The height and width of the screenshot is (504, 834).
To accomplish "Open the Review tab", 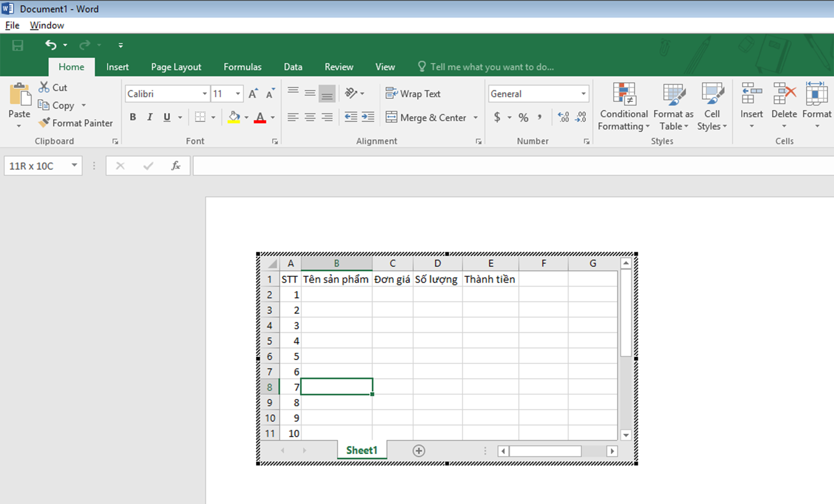I will pyautogui.click(x=338, y=67).
